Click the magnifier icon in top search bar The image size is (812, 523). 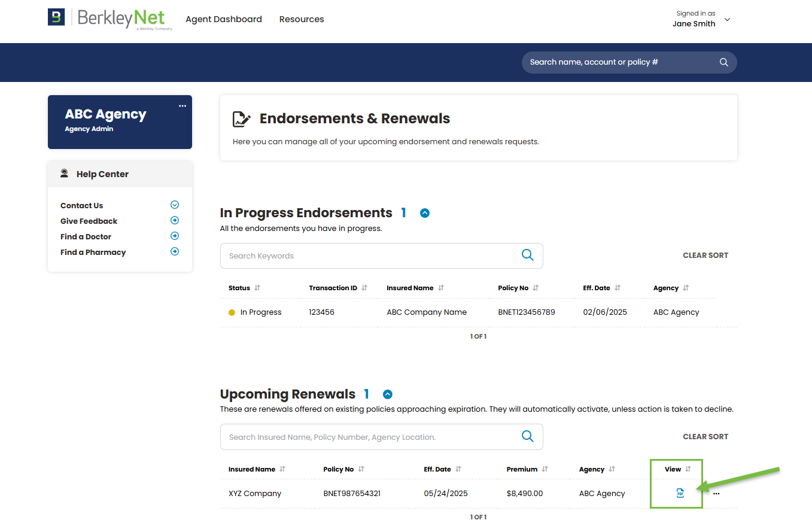click(723, 62)
